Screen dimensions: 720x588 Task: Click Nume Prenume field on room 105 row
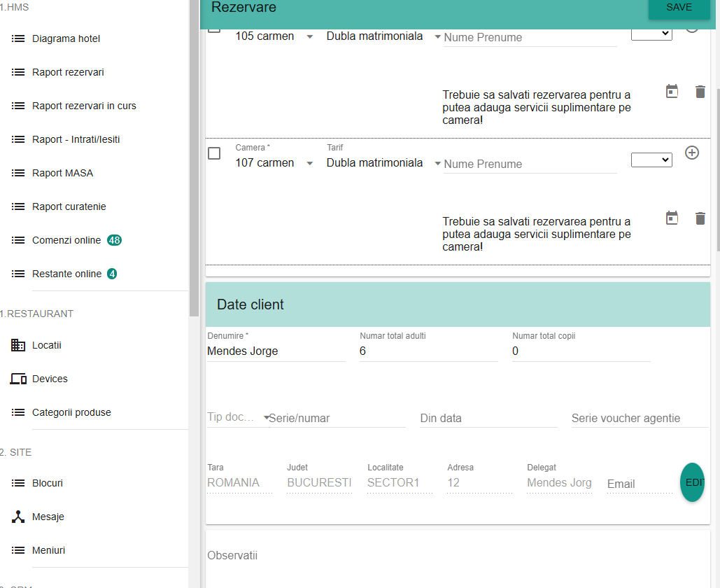[x=530, y=37]
